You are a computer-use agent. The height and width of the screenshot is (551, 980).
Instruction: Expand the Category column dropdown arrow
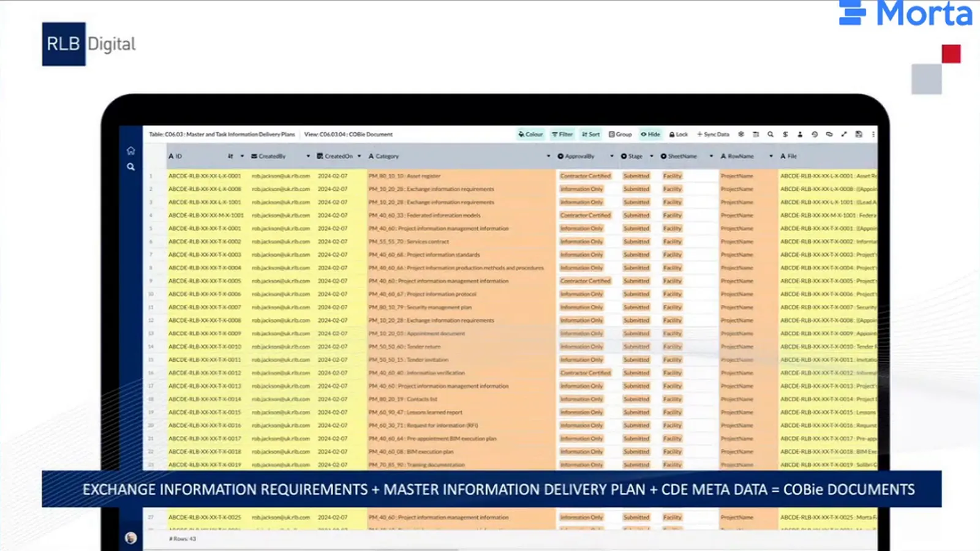pos(548,156)
